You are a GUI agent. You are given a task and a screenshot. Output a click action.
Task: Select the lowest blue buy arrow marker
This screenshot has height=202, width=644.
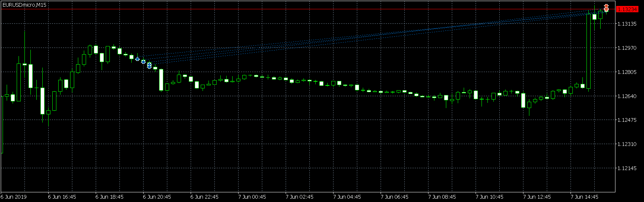149,67
